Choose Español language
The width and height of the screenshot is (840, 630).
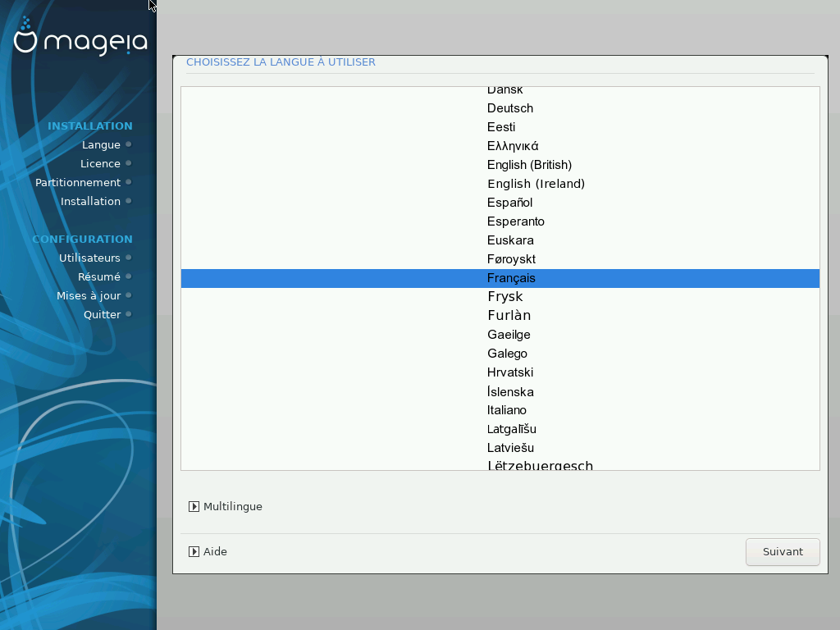(500, 203)
